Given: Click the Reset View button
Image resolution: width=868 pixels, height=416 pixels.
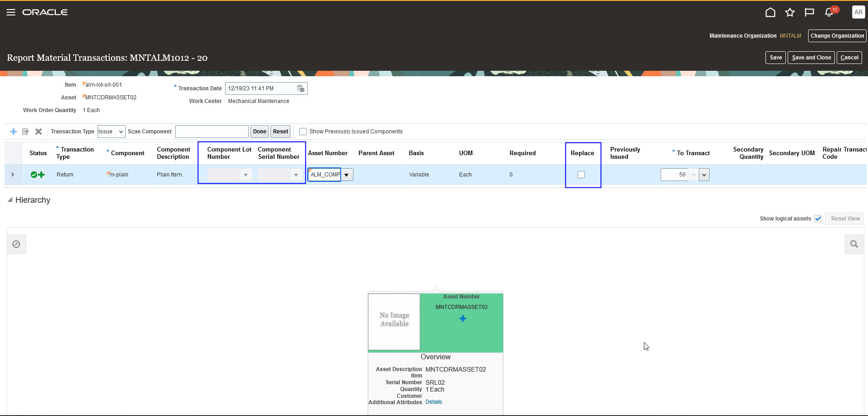Looking at the screenshot, I should (844, 219).
